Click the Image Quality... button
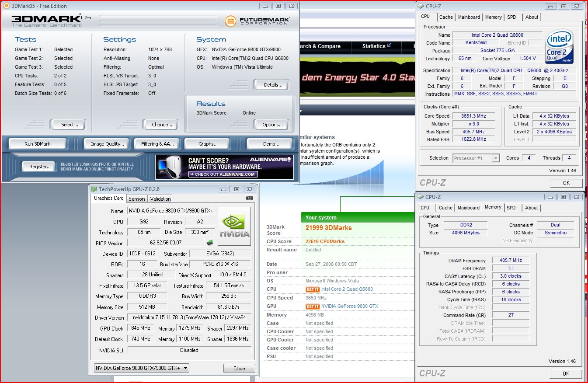588x383 pixels. 108,144
